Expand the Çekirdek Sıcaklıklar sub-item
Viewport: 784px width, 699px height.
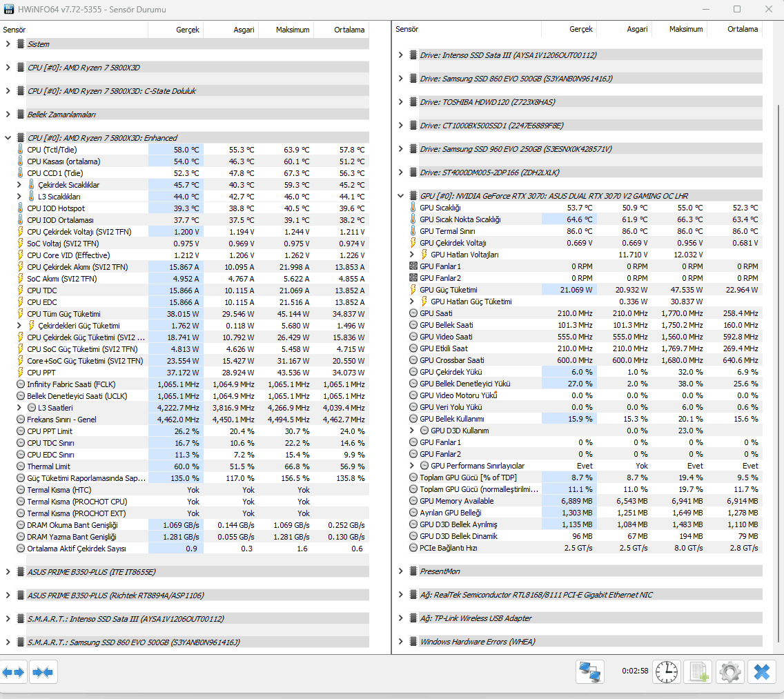(x=19, y=185)
